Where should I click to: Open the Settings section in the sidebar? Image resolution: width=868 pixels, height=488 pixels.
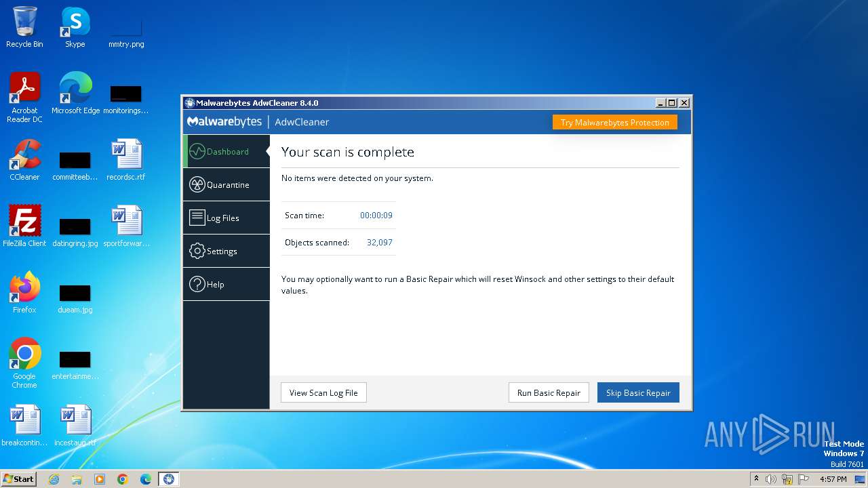pyautogui.click(x=226, y=251)
